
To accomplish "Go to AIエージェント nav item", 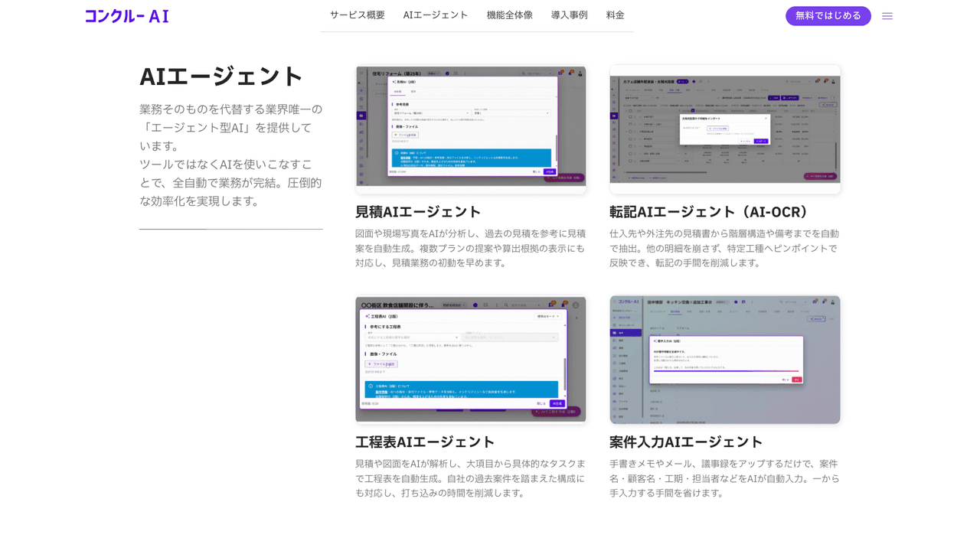I will 436,15.
